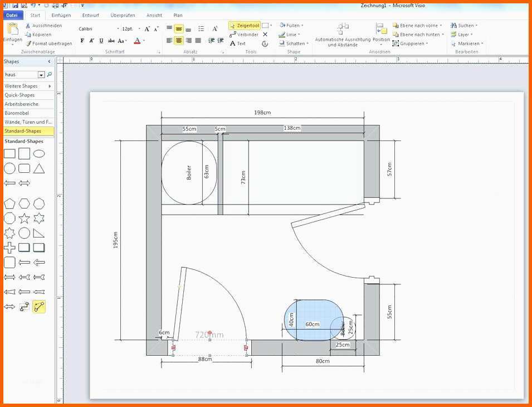
Task: Switch to the Einfügen ribbon tab
Action: click(60, 15)
